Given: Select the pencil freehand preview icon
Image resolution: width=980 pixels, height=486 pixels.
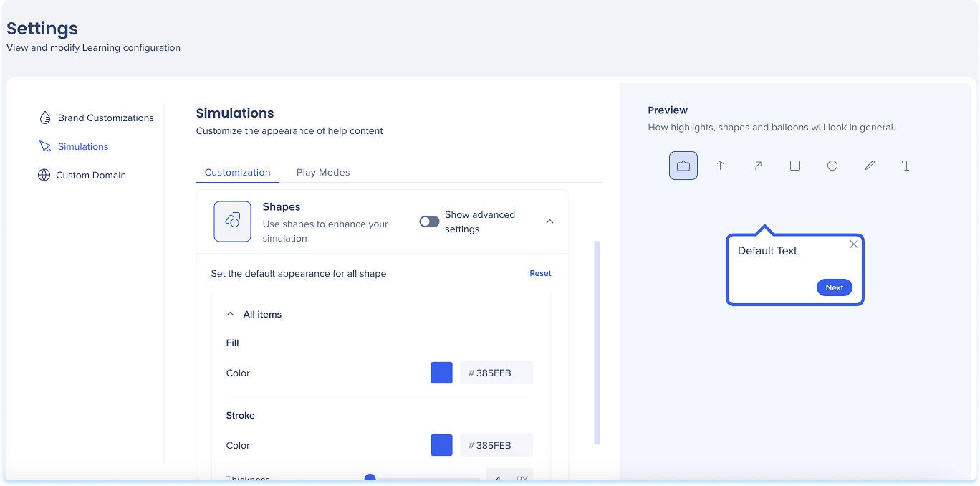Looking at the screenshot, I should tap(869, 166).
